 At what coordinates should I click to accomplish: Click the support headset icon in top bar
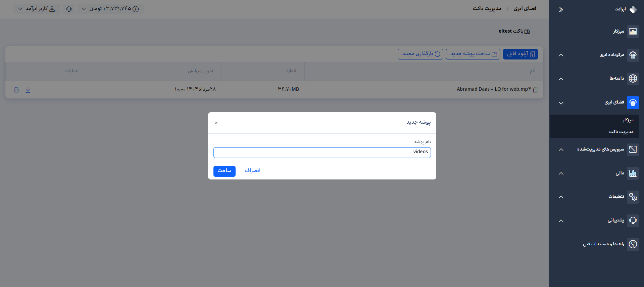pyautogui.click(x=69, y=9)
